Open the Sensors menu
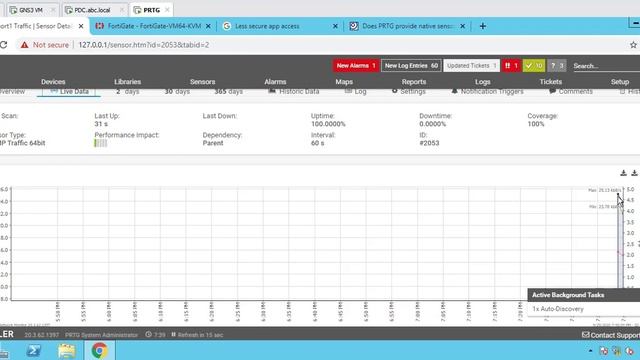This screenshot has width=640, height=360. click(x=202, y=82)
